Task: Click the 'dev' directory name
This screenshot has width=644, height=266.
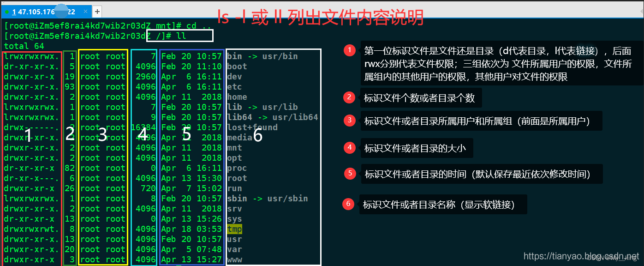Action: 234,77
